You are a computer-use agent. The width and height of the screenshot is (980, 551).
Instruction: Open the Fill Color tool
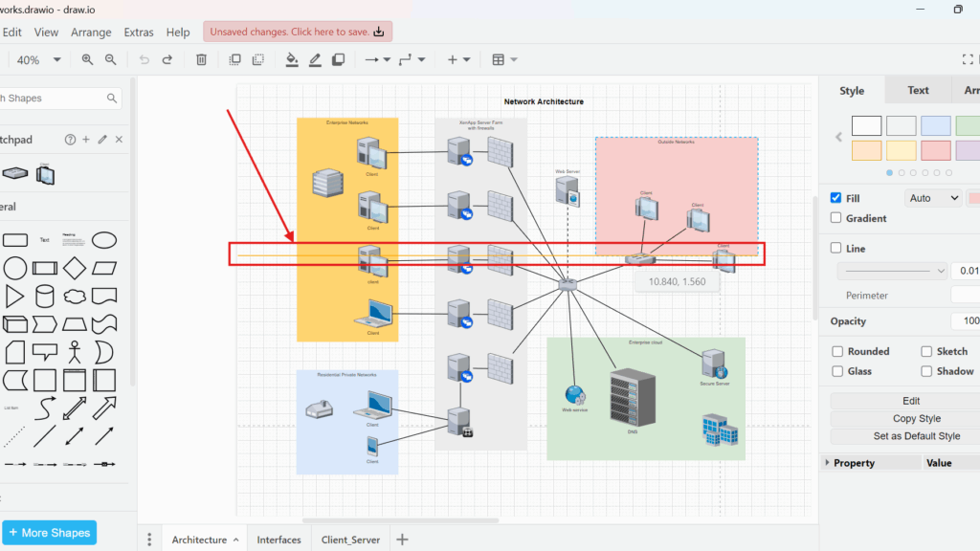point(292,59)
